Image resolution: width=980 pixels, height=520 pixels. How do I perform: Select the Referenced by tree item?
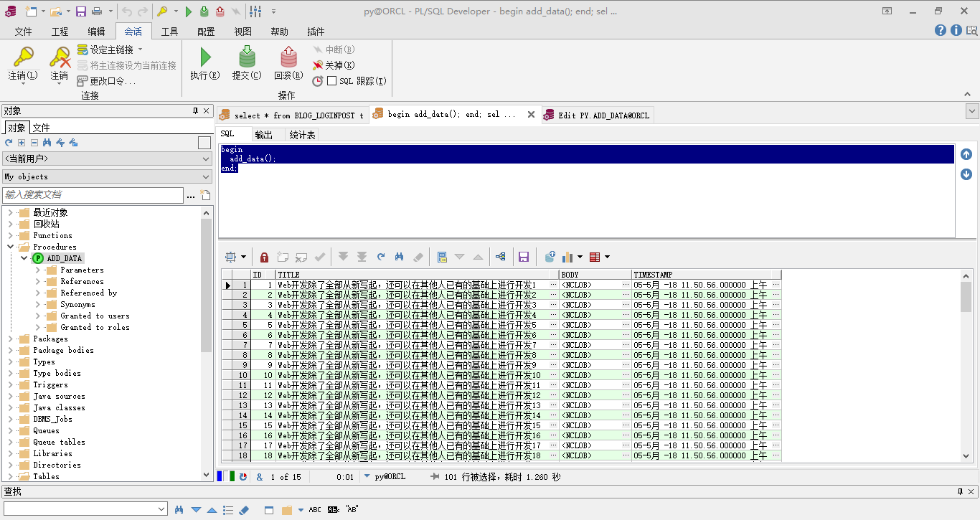pyautogui.click(x=89, y=293)
